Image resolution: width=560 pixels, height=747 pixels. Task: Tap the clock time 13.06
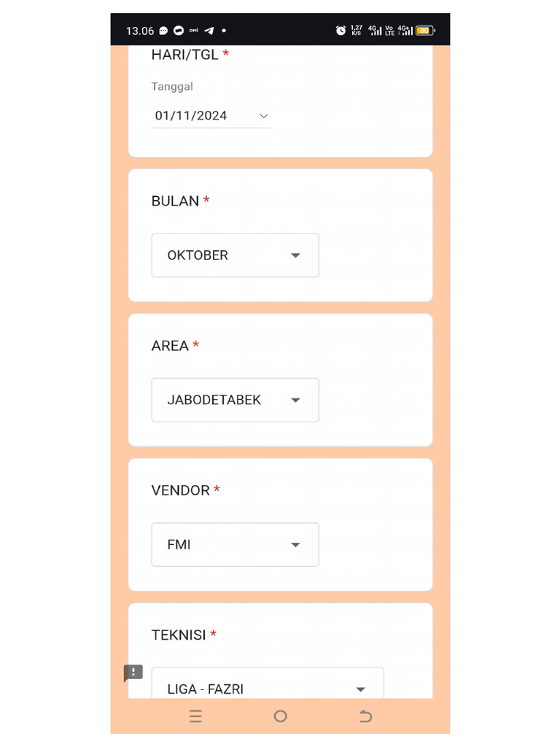[140, 31]
